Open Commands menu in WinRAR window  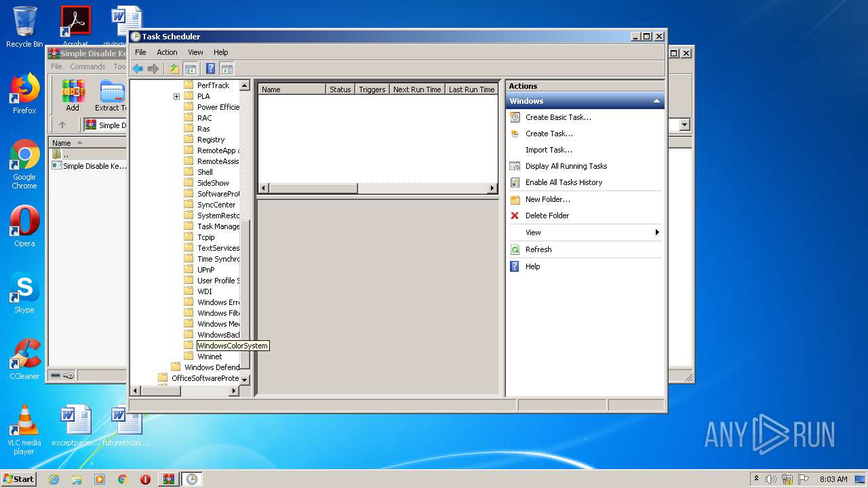pos(87,66)
